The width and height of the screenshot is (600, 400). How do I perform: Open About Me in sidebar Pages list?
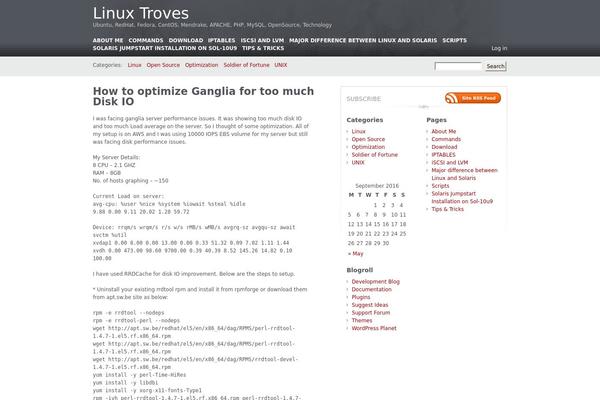pyautogui.click(x=443, y=131)
